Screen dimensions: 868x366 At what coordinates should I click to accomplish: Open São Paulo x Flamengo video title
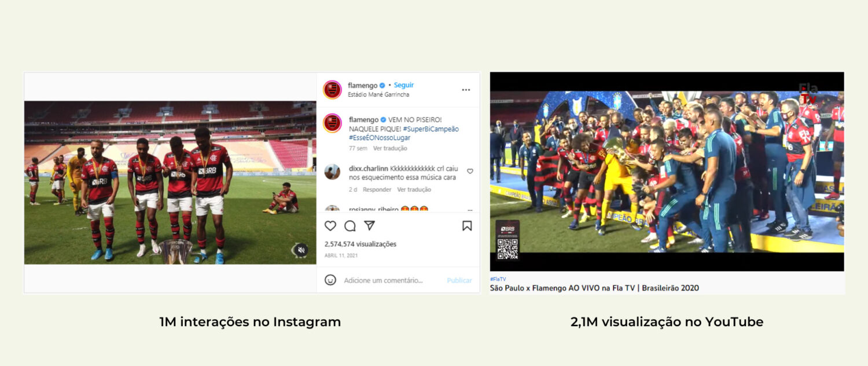click(594, 288)
